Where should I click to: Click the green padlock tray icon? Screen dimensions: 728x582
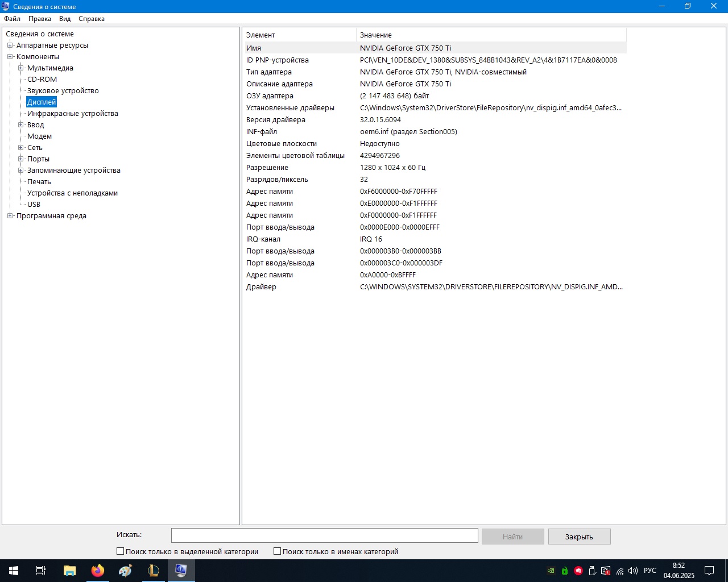pyautogui.click(x=564, y=571)
